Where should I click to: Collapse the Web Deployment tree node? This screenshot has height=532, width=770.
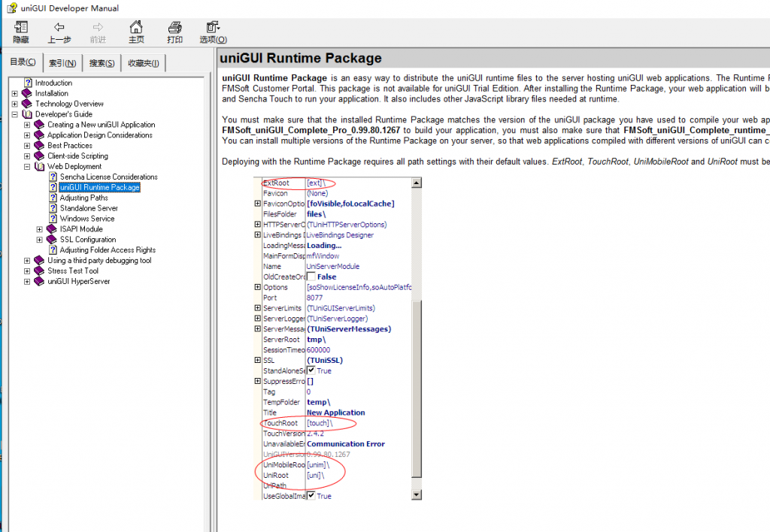(x=28, y=167)
